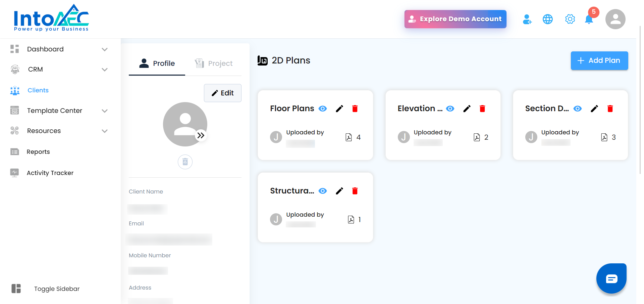Open the chat support bubble
The height and width of the screenshot is (304, 644).
click(x=611, y=278)
